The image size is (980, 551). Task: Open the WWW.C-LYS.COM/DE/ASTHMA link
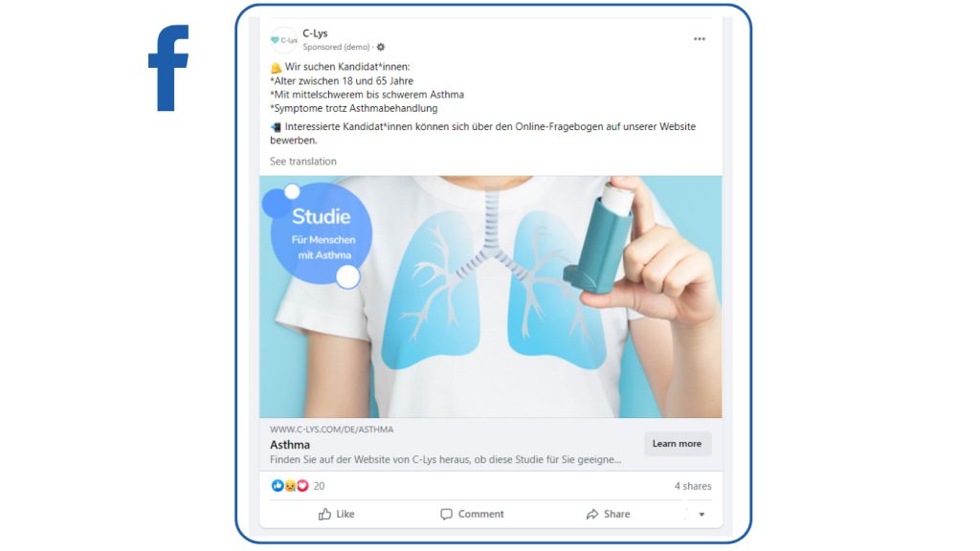pyautogui.click(x=332, y=430)
